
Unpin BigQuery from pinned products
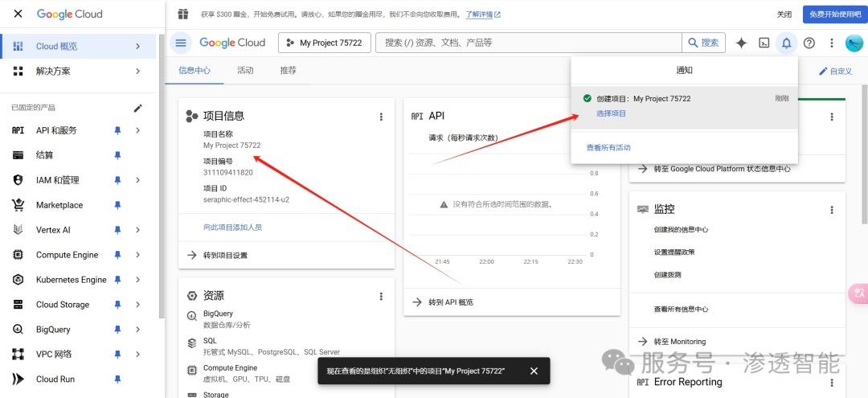tap(117, 330)
